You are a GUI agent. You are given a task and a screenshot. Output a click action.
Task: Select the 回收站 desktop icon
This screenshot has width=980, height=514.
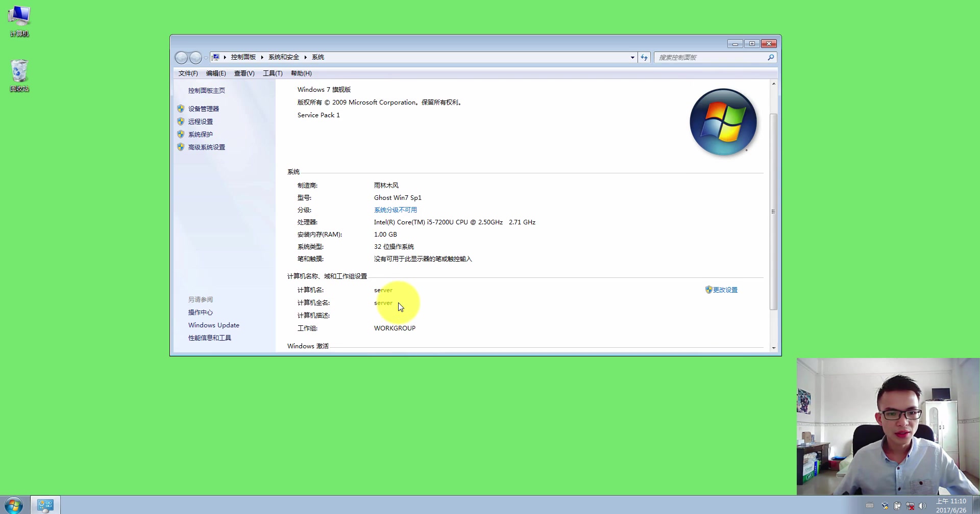(x=19, y=75)
